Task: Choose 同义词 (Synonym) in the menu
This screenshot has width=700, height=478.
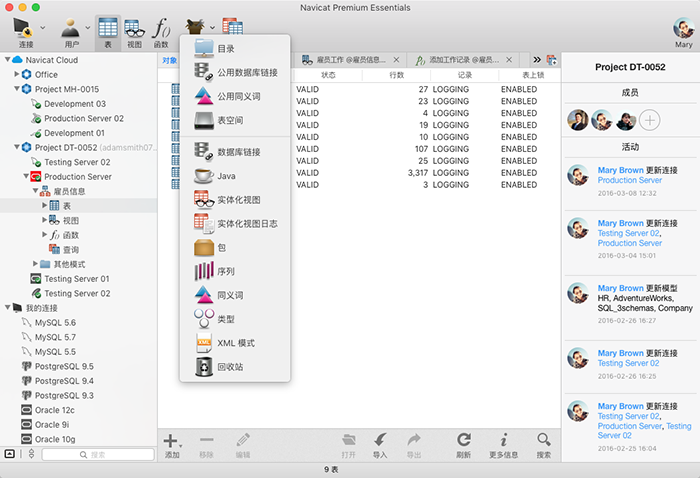Action: [235, 295]
